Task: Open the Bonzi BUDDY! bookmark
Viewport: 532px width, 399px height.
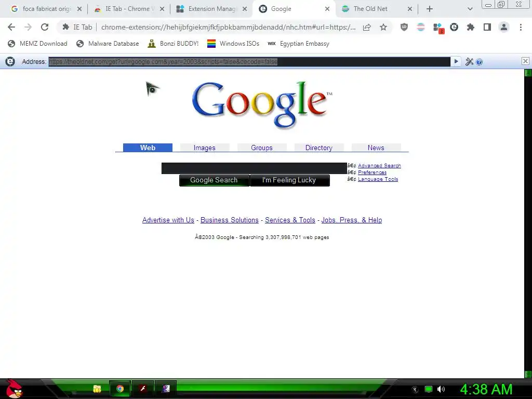Action: [173, 44]
